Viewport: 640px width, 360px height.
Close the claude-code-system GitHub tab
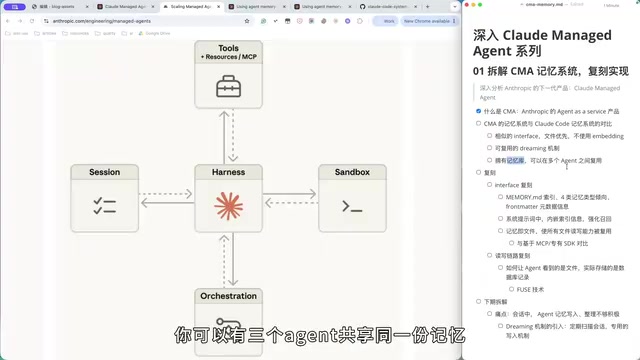pos(416,7)
